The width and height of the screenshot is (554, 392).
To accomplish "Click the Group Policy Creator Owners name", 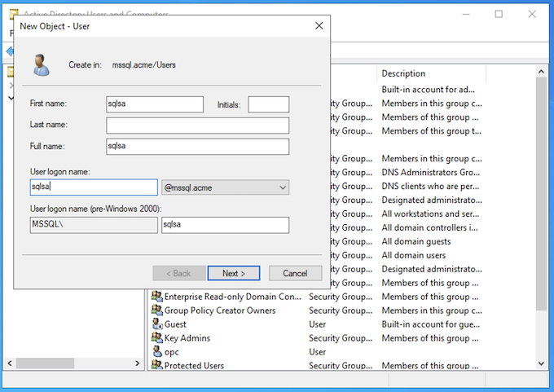I will point(220,311).
